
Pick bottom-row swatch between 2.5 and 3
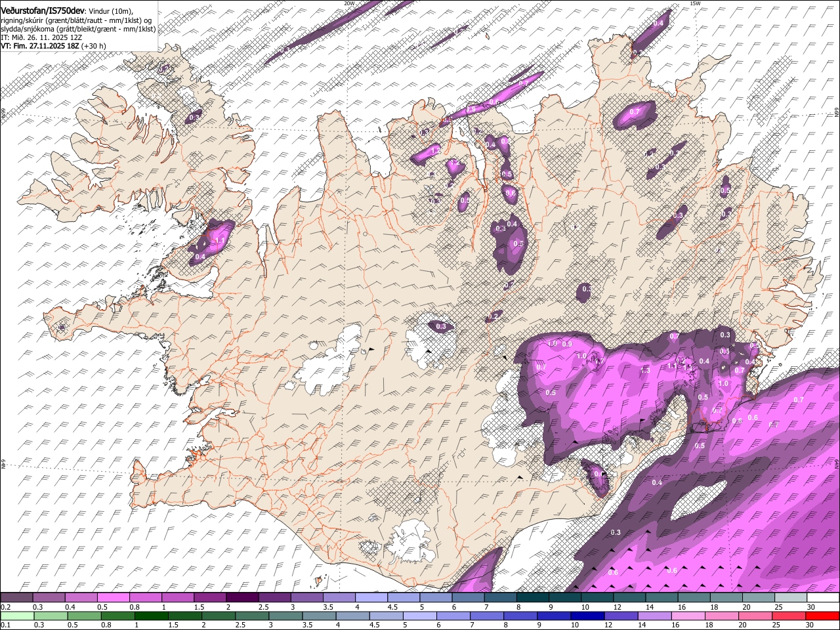[x=251, y=616]
